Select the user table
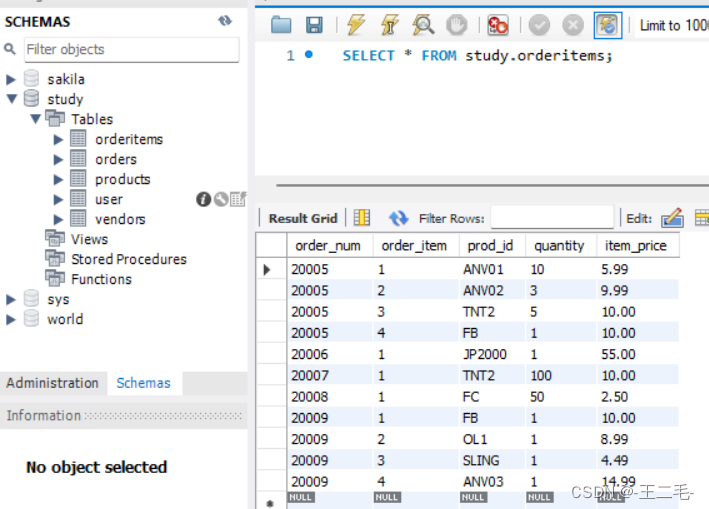The height and width of the screenshot is (509, 709). click(x=109, y=199)
